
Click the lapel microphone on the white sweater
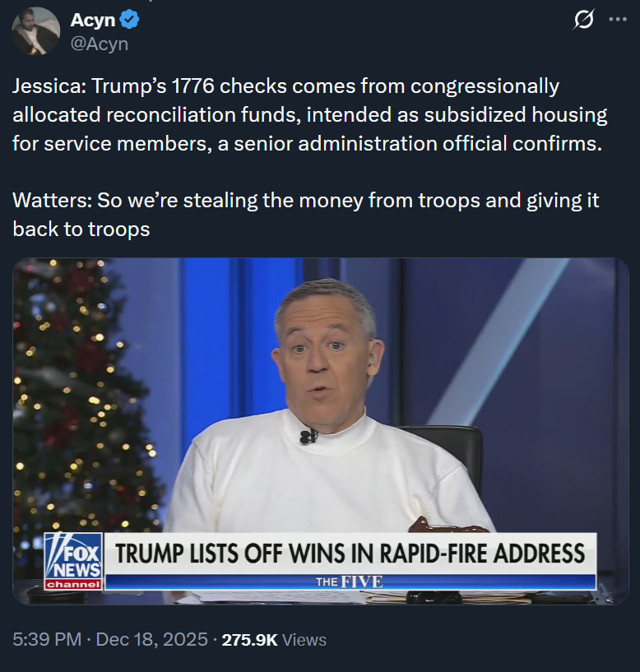click(308, 436)
